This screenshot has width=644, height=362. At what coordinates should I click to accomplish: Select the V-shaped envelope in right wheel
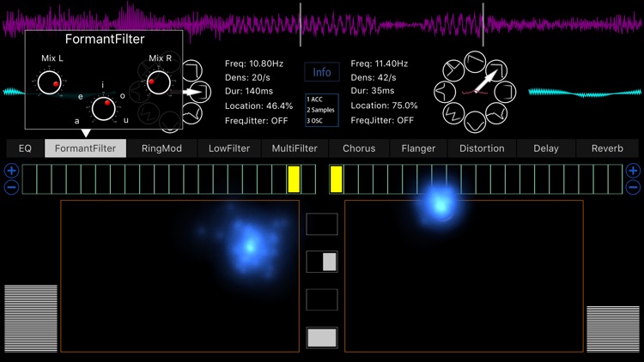coord(475,122)
